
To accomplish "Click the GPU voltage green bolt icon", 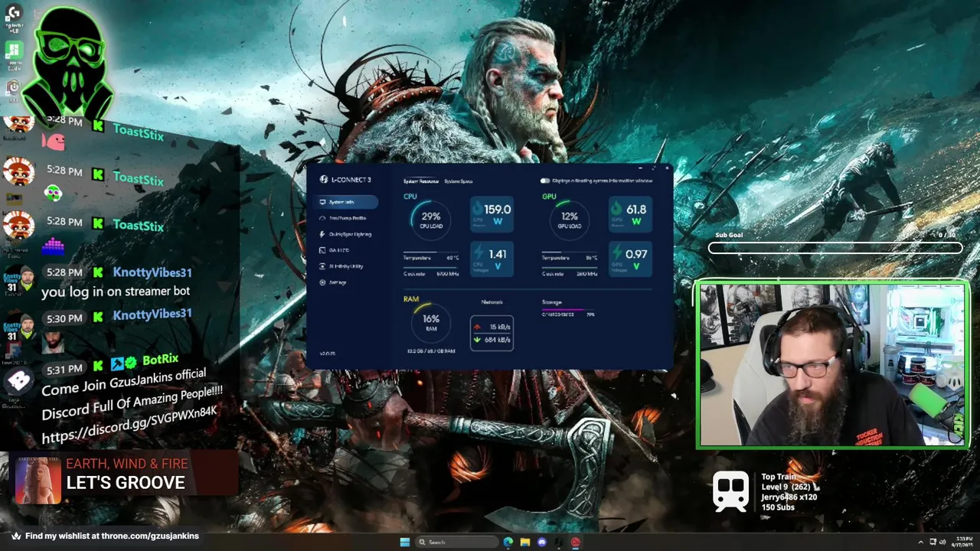I will (616, 253).
